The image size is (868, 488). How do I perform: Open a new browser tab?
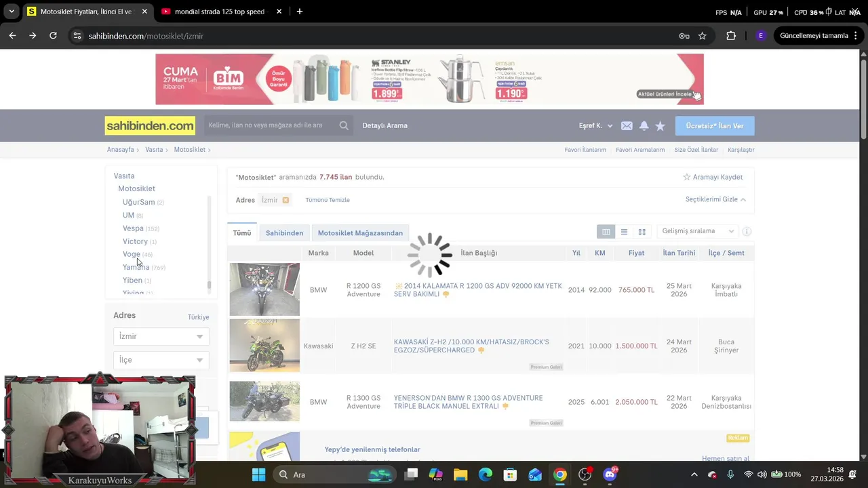[x=300, y=12]
